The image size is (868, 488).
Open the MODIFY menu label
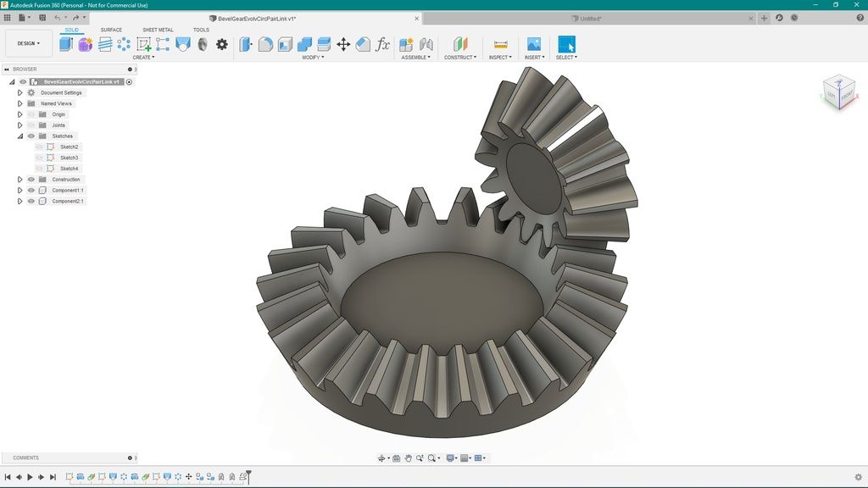pos(313,57)
